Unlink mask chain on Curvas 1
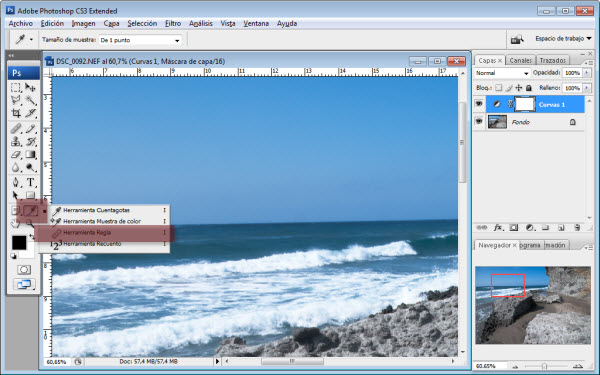This screenshot has height=375, width=600. (x=510, y=104)
